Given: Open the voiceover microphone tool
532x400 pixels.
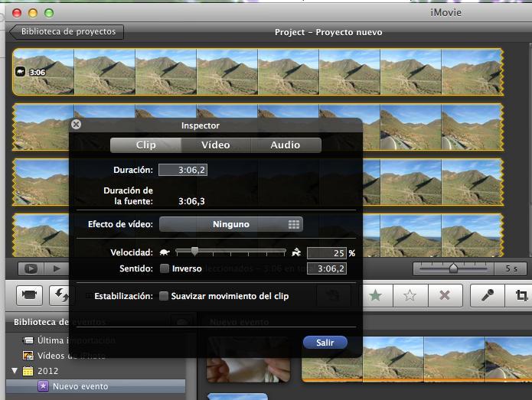Looking at the screenshot, I should click(487, 295).
